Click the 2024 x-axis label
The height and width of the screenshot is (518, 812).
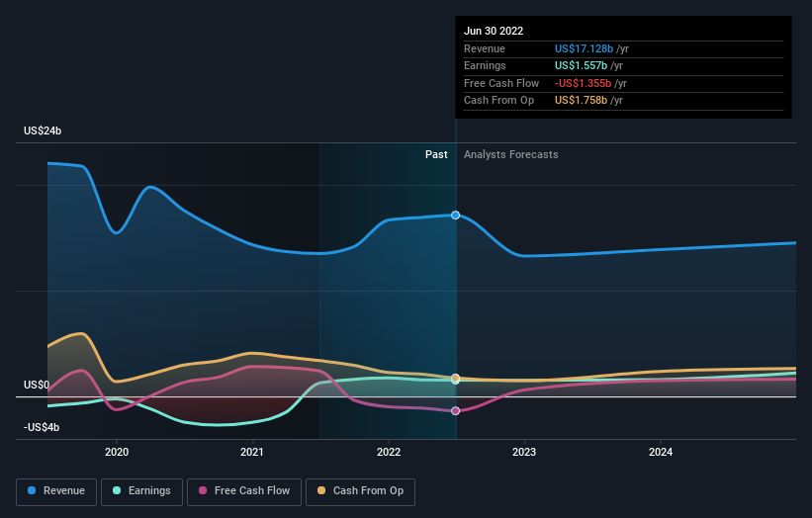coord(661,452)
